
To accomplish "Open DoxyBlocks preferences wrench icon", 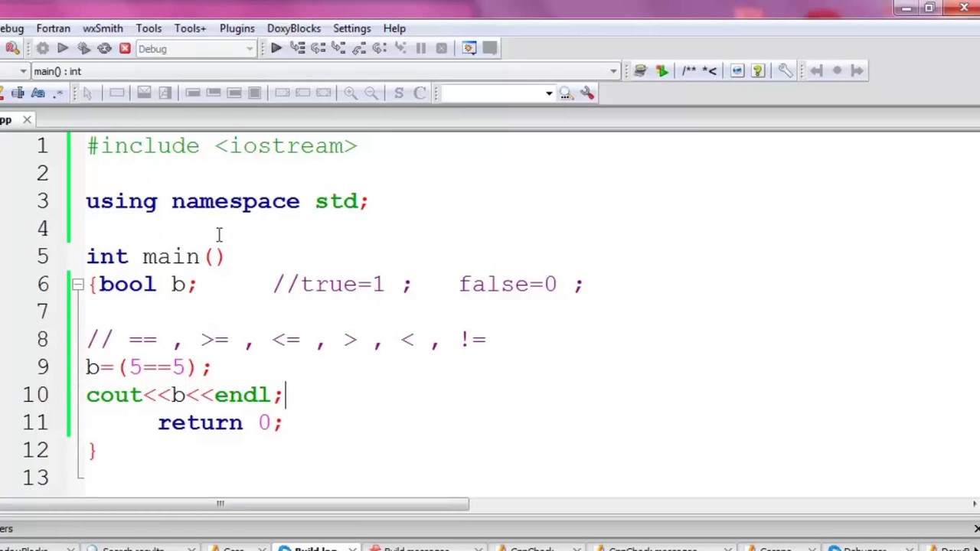I will click(x=785, y=70).
